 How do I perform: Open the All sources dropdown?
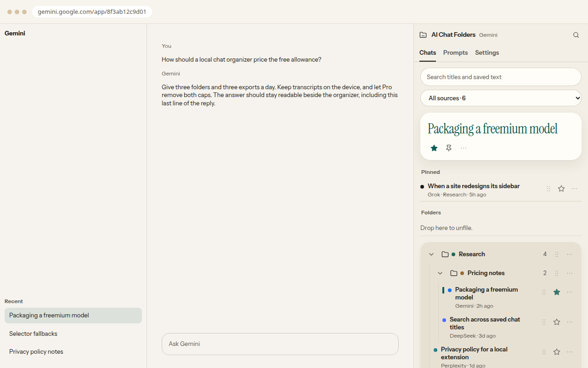pos(501,98)
